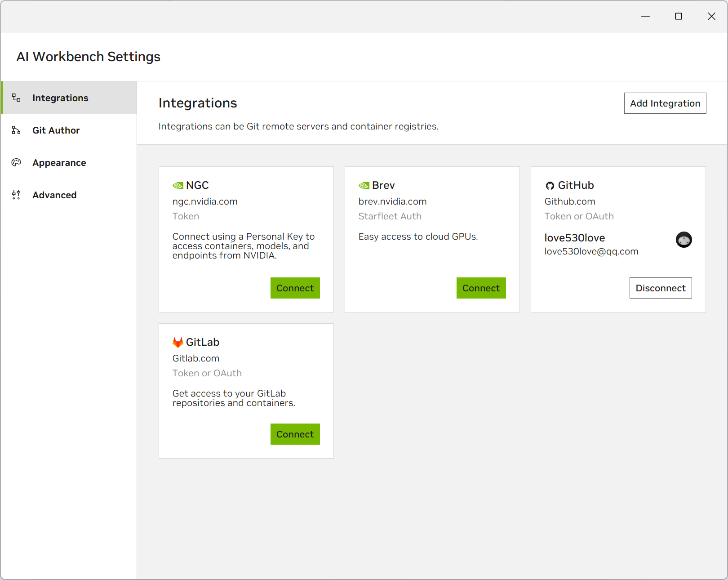Click the Advanced sliders icon

click(x=16, y=195)
